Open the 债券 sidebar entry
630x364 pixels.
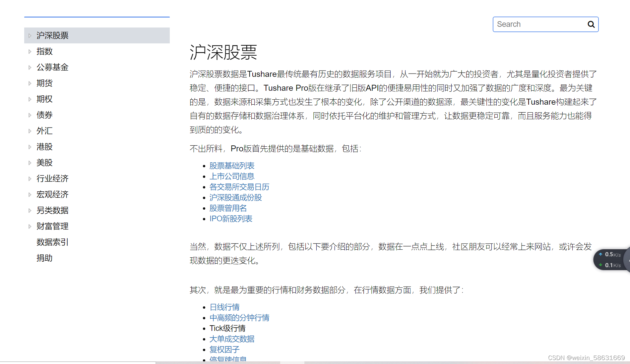click(x=44, y=115)
